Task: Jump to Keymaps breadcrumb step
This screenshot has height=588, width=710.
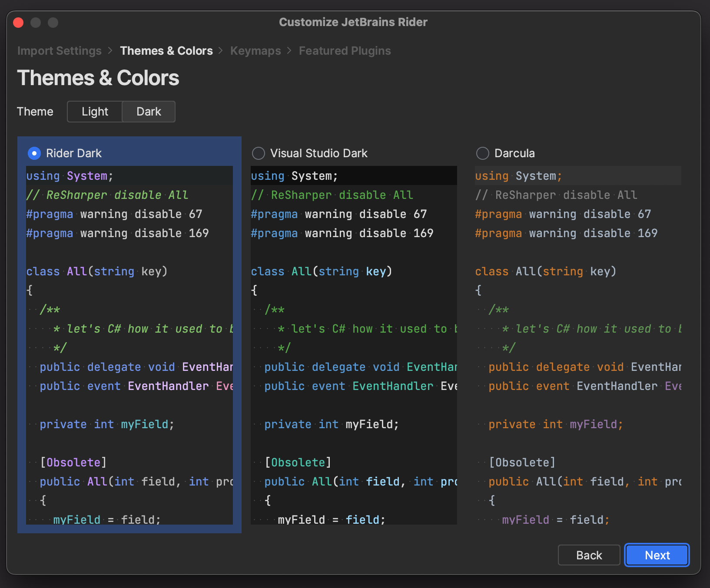Action: 255,51
